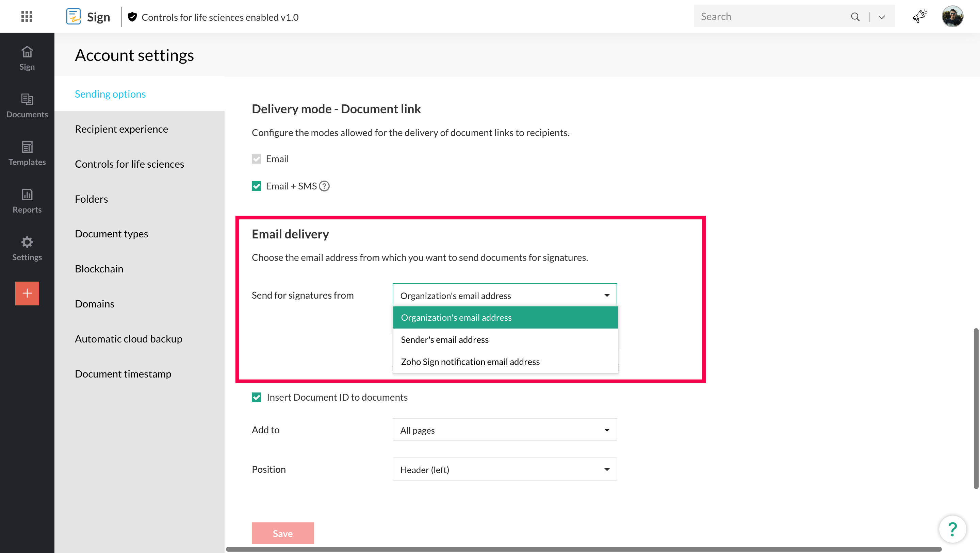The height and width of the screenshot is (553, 980).
Task: Open Documents from the left sidebar
Action: pyautogui.click(x=27, y=106)
